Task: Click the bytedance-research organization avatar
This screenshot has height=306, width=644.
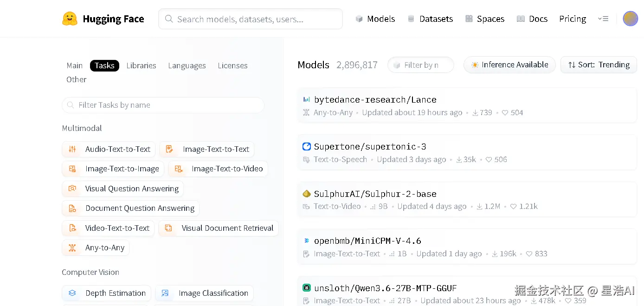Action: tap(307, 99)
